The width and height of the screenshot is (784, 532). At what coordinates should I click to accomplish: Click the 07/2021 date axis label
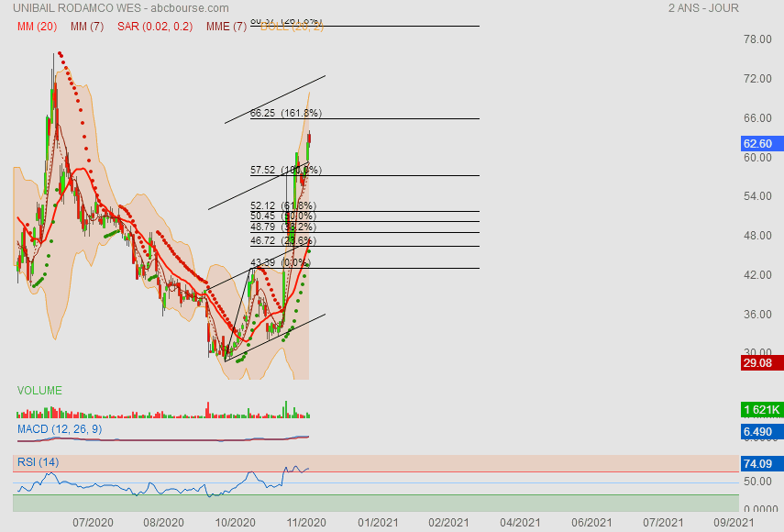662,523
